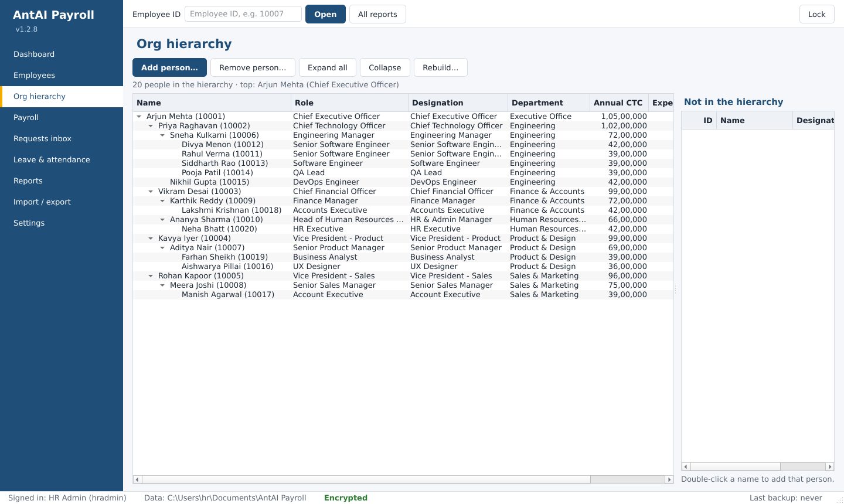
Task: Click hierarchy table horizontal scrollbar left arrow
Action: [137, 479]
